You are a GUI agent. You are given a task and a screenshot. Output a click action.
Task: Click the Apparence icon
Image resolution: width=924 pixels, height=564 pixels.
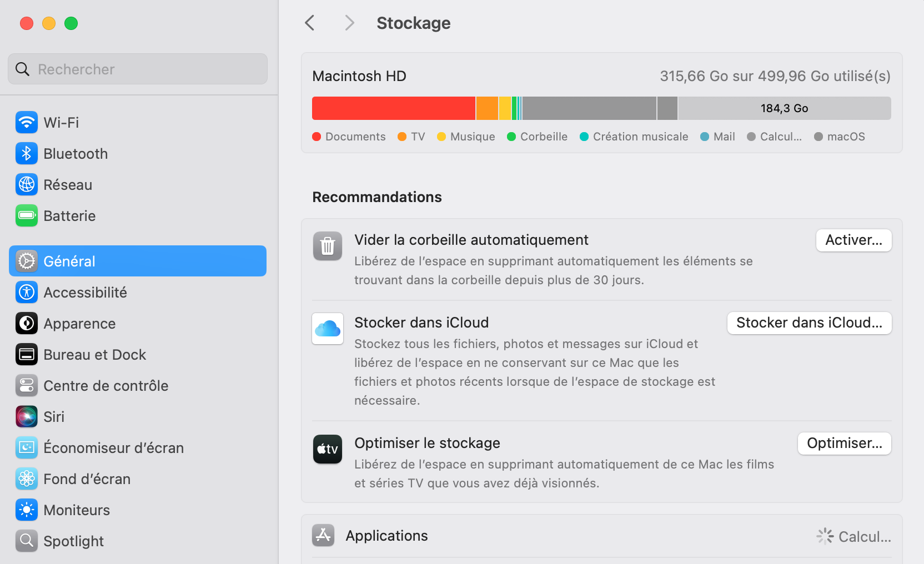[x=27, y=323]
